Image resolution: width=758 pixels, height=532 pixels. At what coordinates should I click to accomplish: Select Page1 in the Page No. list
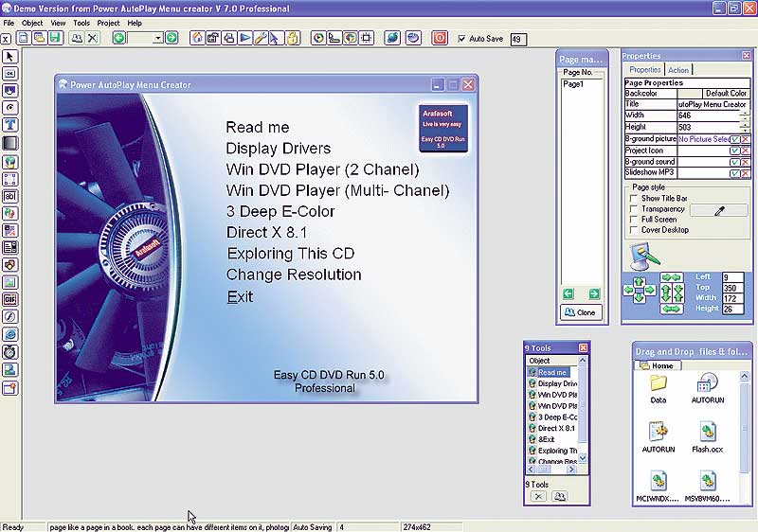[573, 84]
